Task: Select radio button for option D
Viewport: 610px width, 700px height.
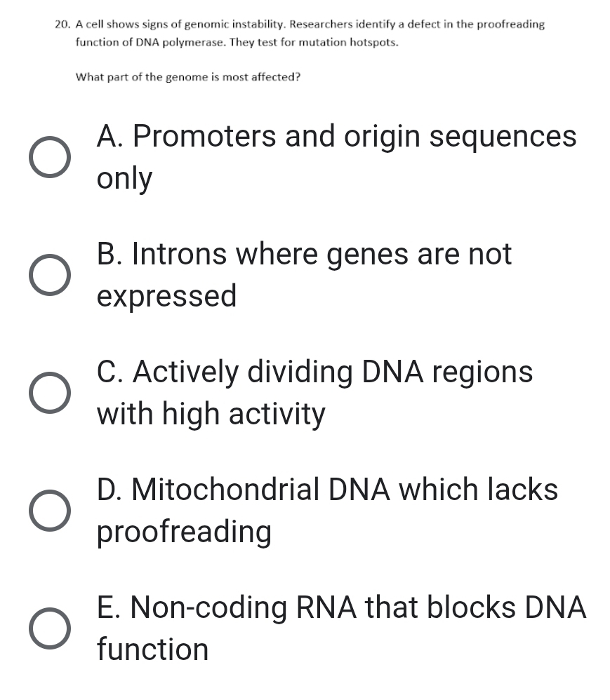Action: [50, 511]
